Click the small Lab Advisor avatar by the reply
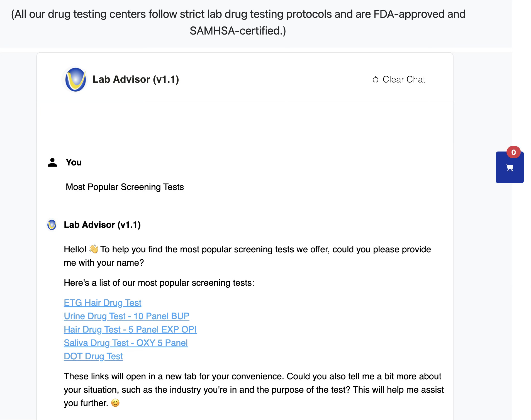Viewport: 531px width, 420px height. click(52, 225)
